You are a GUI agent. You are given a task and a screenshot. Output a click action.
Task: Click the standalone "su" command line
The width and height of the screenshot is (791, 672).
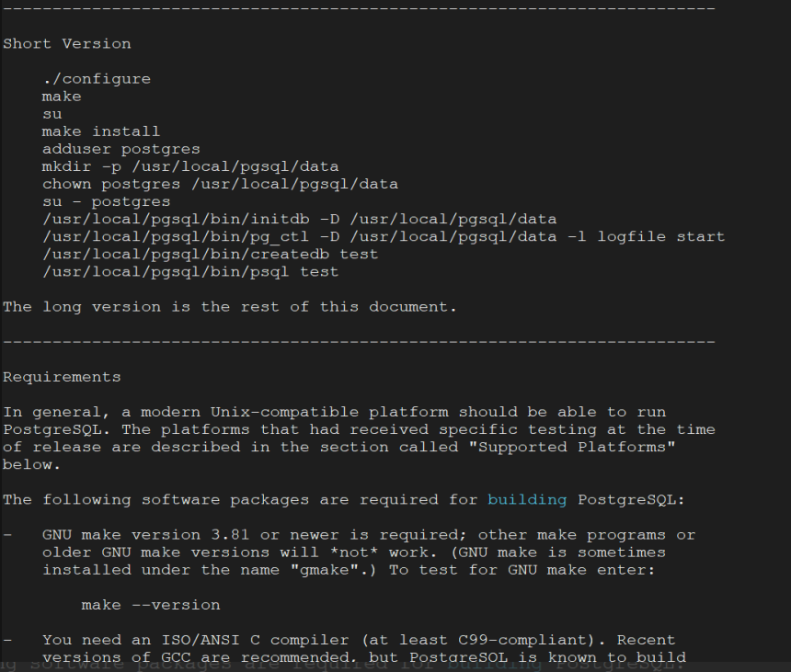(x=52, y=114)
